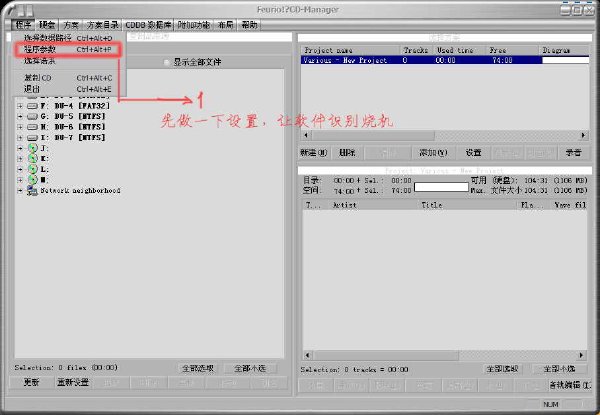The width and height of the screenshot is (600, 415).
Task: Click the hard drive icon for F: DU-4
Action: click(x=33, y=106)
